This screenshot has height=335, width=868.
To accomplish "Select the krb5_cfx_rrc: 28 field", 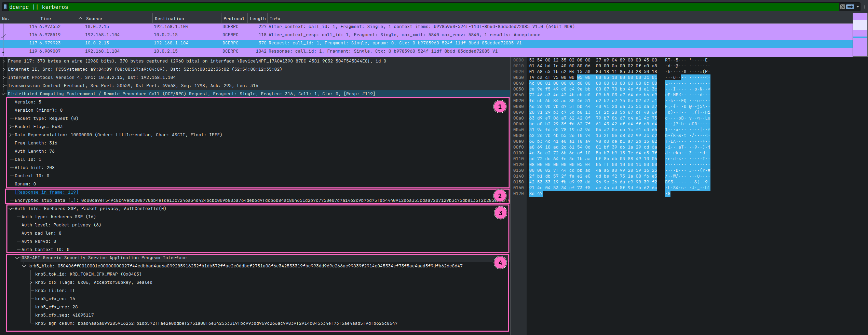I will click(x=56, y=307).
